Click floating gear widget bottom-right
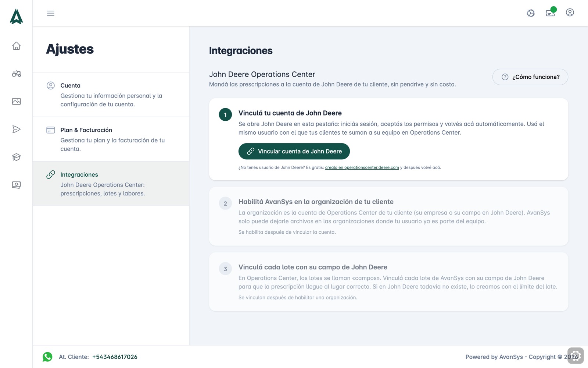Viewport: 588px width, 368px height. (x=576, y=356)
